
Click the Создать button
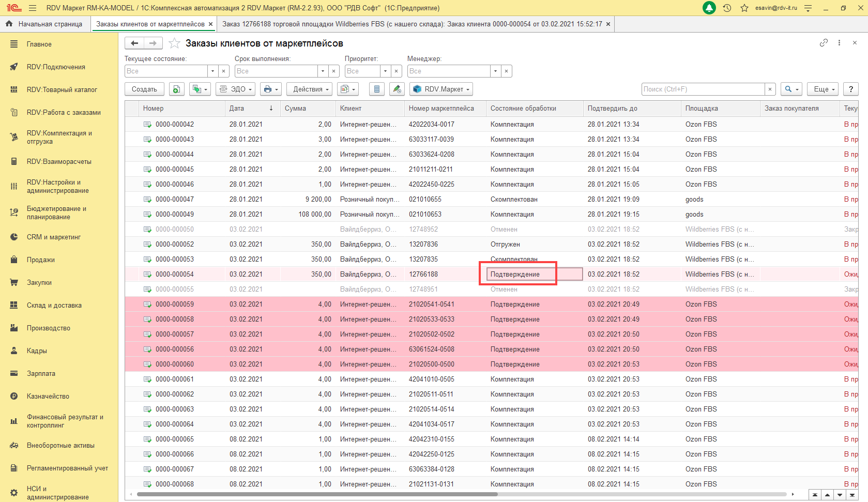coord(144,89)
